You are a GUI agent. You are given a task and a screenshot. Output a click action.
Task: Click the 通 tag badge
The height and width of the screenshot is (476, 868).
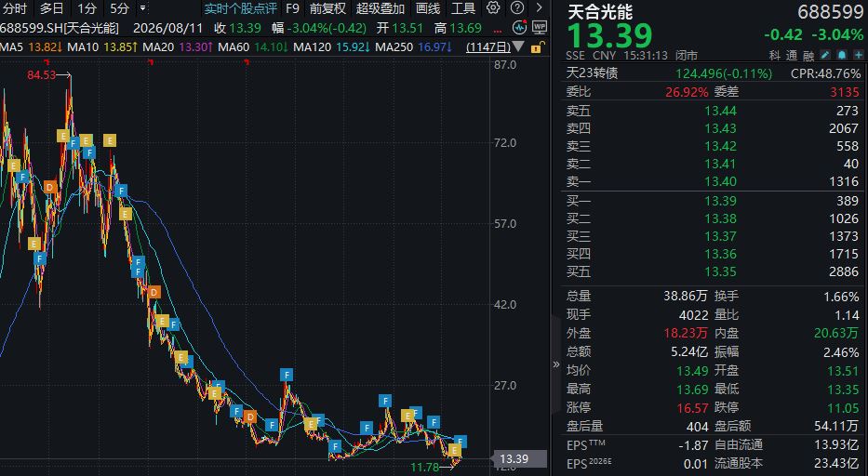(792, 56)
